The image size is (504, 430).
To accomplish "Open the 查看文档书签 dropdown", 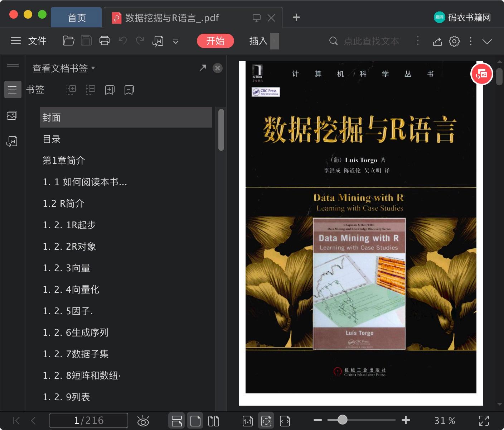I will (x=64, y=68).
